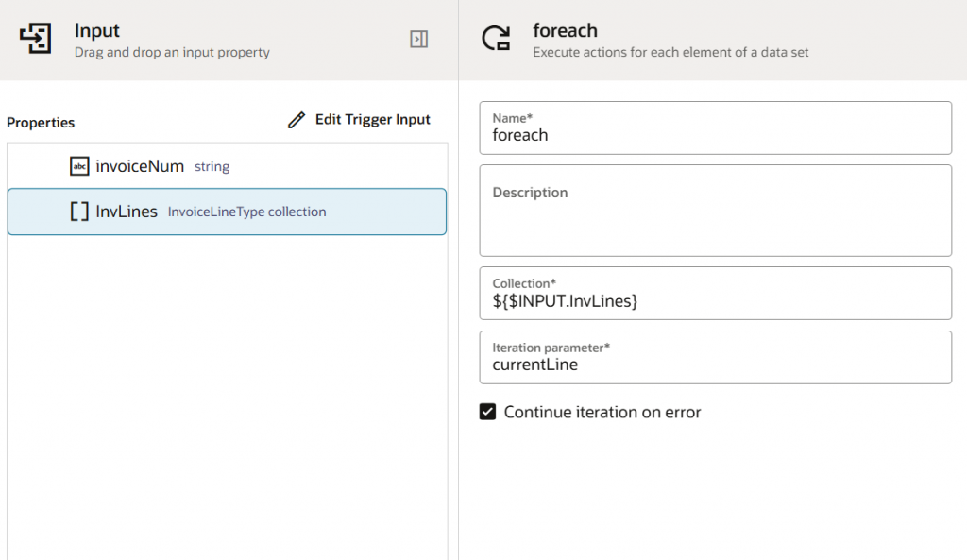967x560 pixels.
Task: Uncheck the Continue iteration on error checkbox
Action: click(487, 412)
